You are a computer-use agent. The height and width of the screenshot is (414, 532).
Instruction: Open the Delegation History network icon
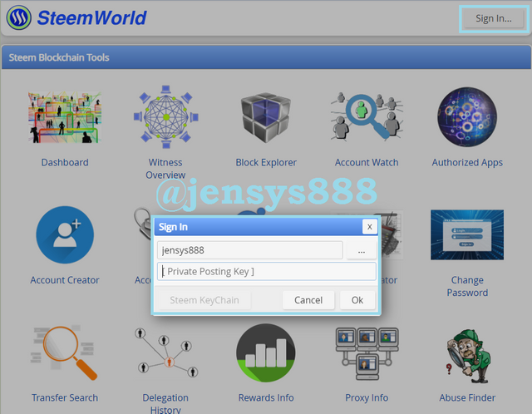[165, 353]
